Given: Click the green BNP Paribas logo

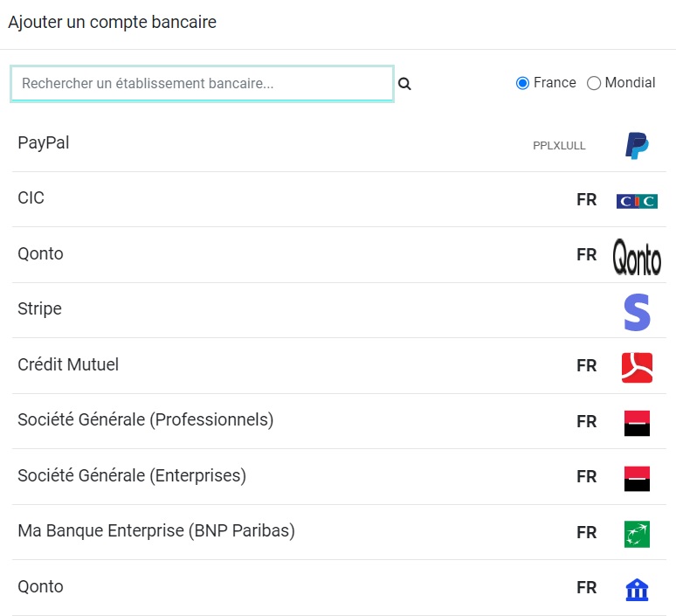Looking at the screenshot, I should (637, 533).
